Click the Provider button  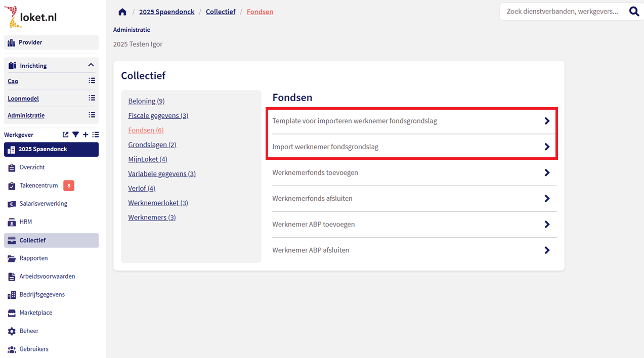51,42
